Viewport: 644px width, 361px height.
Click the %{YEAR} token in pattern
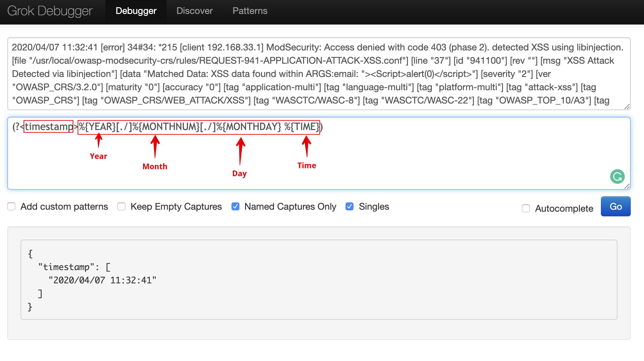pos(97,127)
